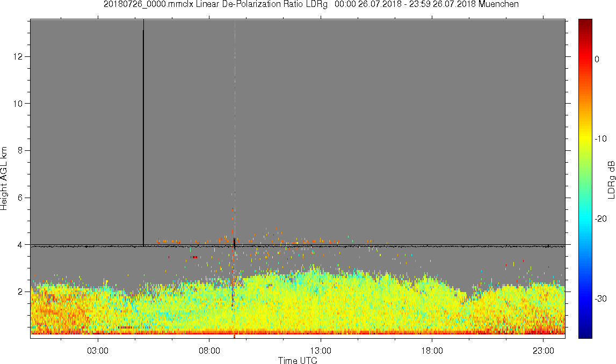The image size is (616, 364).
Task: Select the 13:00 time tick label
Action: coord(321,351)
